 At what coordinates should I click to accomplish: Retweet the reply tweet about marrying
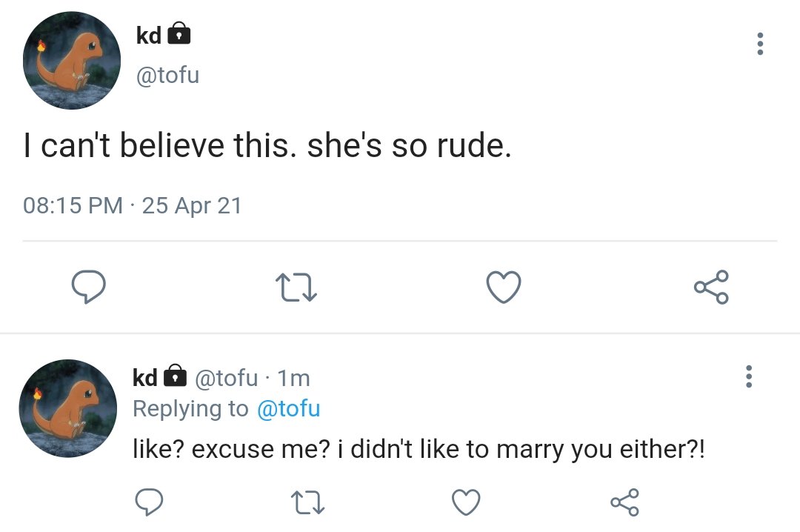tap(307, 502)
